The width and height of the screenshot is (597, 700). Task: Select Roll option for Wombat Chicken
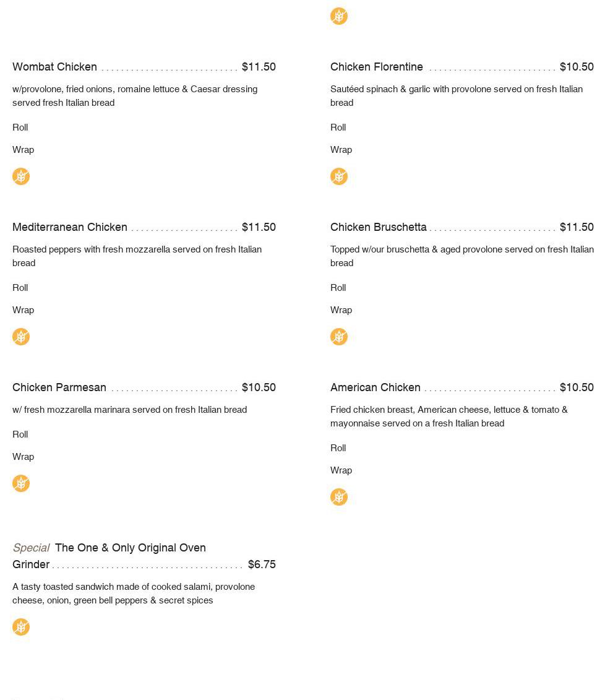point(20,127)
